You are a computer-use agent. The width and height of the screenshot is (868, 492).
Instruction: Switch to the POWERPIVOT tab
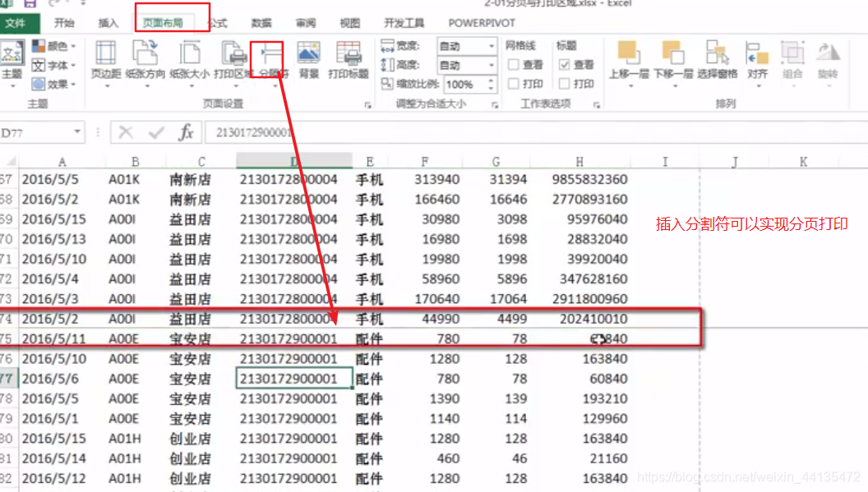click(x=482, y=23)
